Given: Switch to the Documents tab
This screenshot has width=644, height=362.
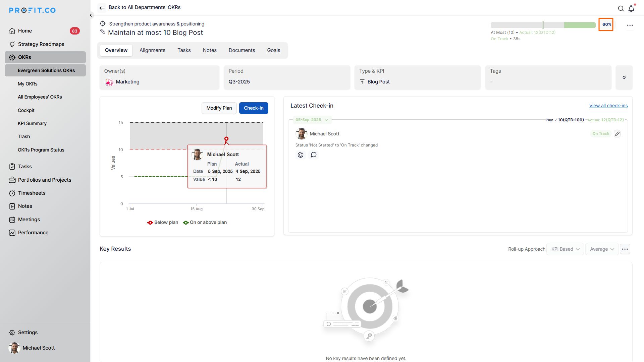Looking at the screenshot, I should point(241,50).
